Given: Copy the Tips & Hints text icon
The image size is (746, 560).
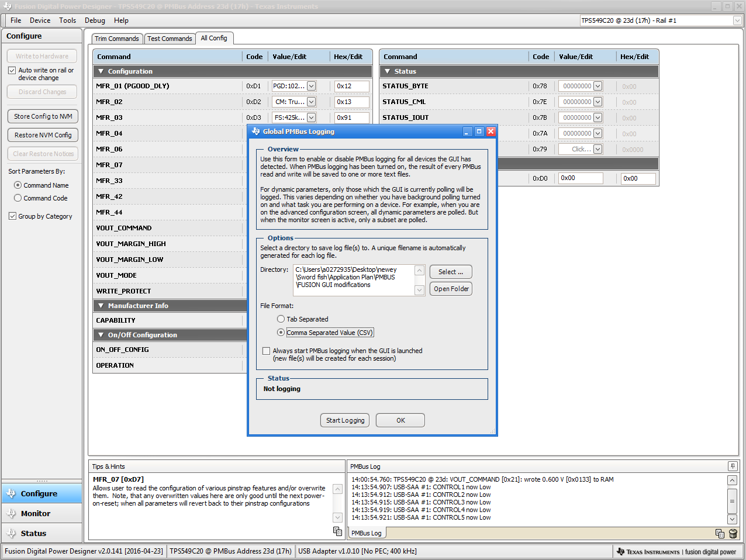Looking at the screenshot, I should [337, 531].
